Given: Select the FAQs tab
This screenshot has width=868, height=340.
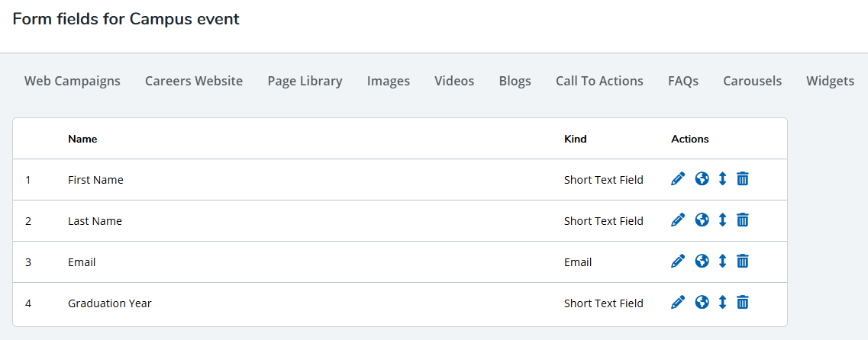Looking at the screenshot, I should click(683, 82).
